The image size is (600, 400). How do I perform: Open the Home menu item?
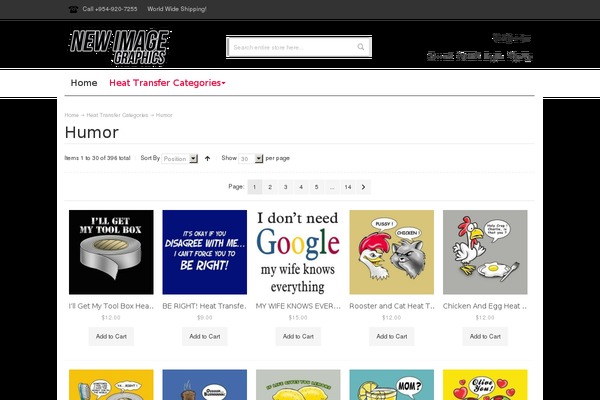[x=84, y=83]
